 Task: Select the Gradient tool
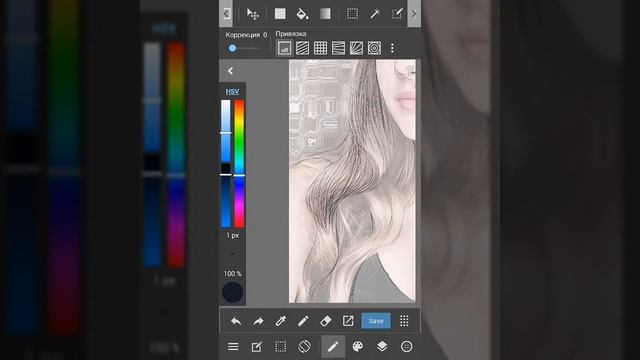325,14
